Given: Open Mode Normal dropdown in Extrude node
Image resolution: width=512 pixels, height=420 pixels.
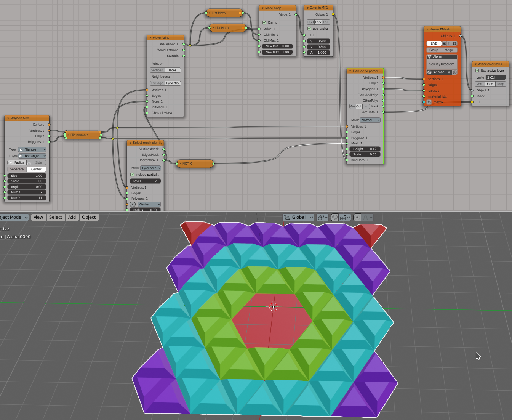Looking at the screenshot, I should click(370, 120).
